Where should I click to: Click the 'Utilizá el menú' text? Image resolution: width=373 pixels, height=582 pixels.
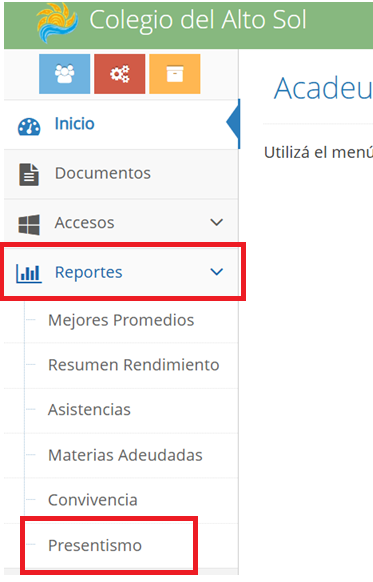coord(318,152)
